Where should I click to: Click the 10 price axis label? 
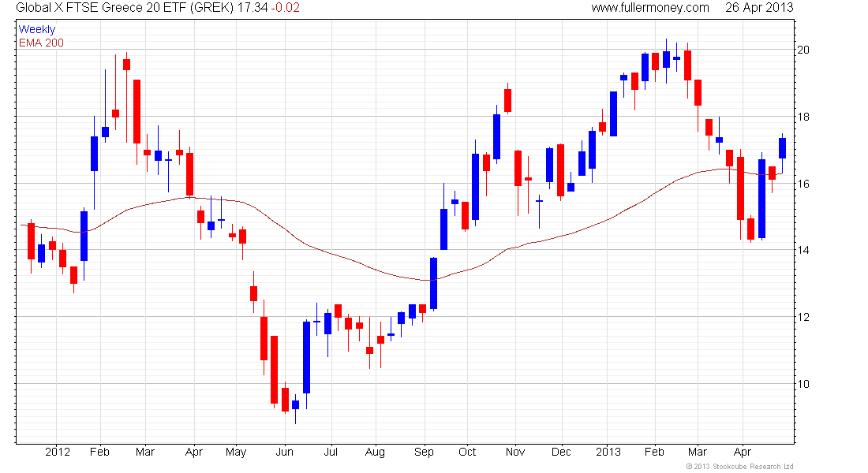(x=803, y=384)
